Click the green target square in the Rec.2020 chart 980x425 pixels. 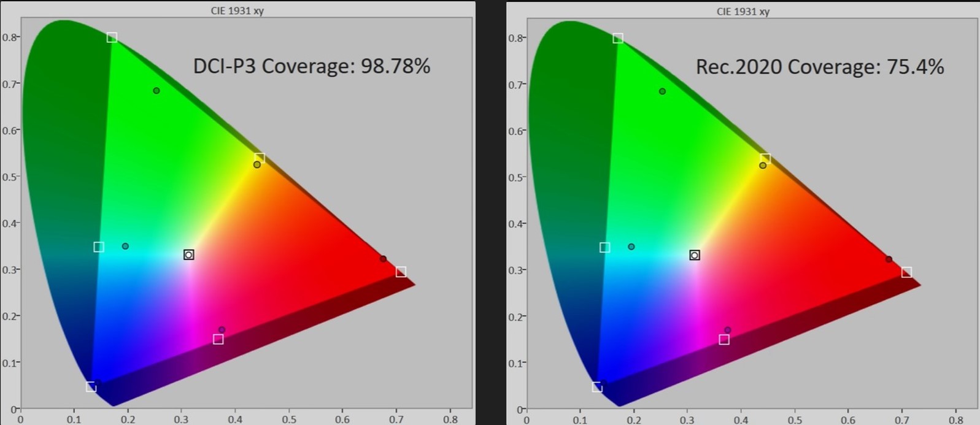click(618, 38)
